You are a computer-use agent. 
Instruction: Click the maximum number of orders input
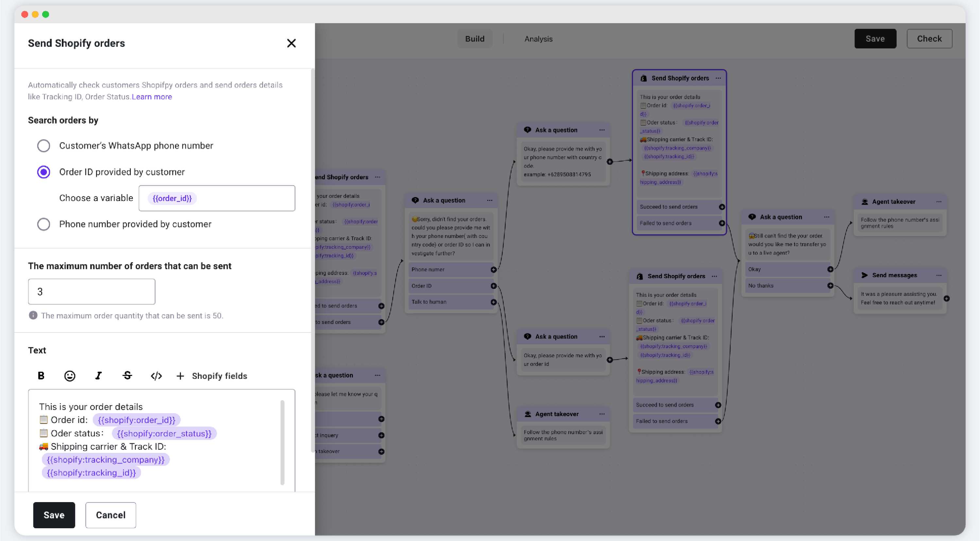[x=91, y=292]
